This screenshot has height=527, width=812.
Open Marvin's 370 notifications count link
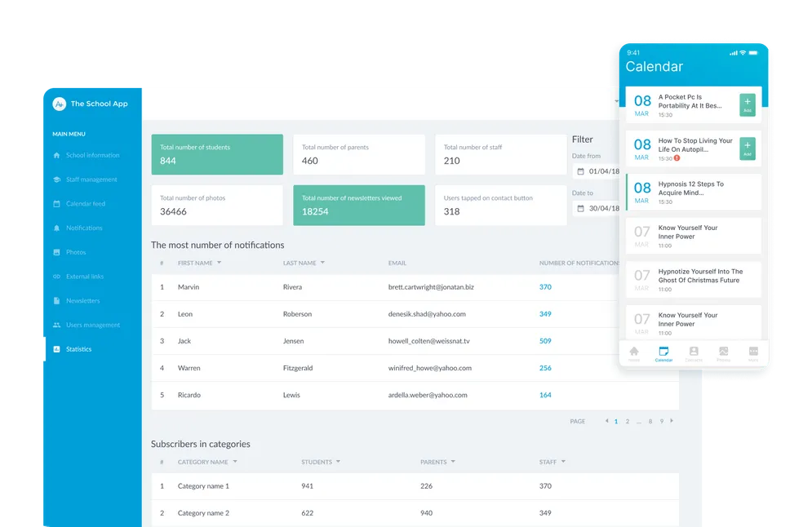545,287
